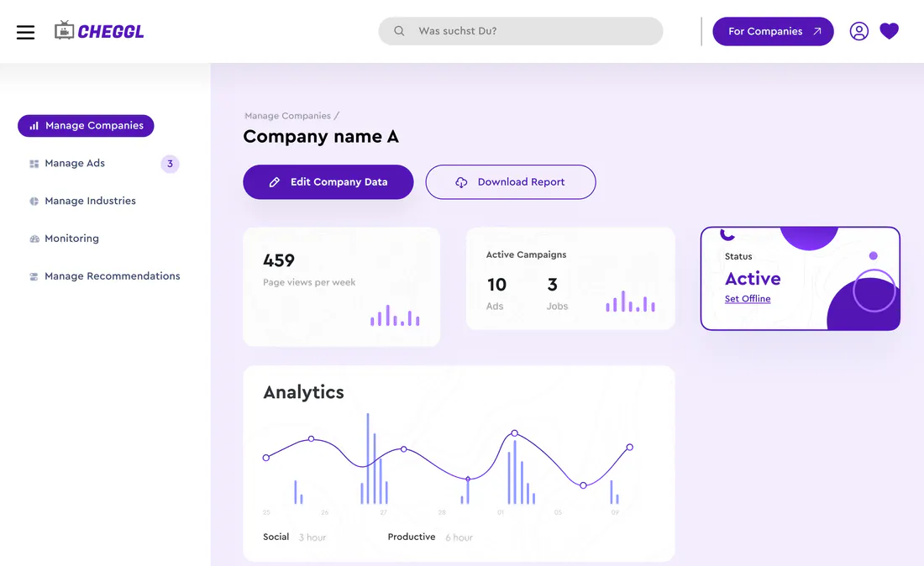Click the Manage Recommendations toggle icon
The width and height of the screenshot is (924, 566).
[34, 277]
